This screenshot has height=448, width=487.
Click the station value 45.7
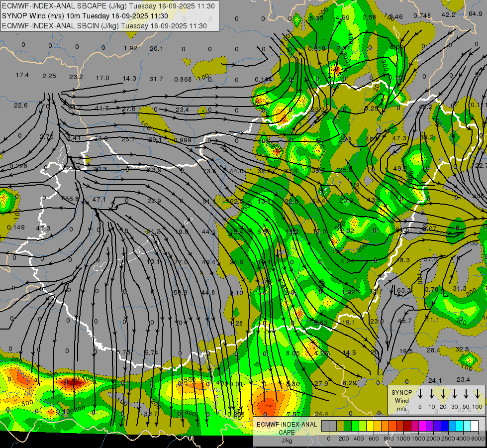click(x=405, y=321)
